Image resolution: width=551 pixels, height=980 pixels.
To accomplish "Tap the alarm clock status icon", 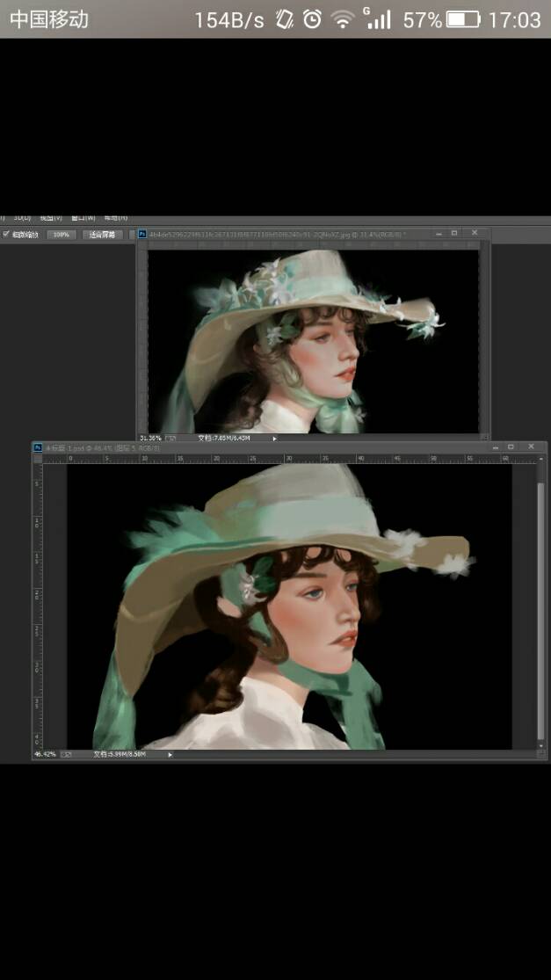I will point(312,19).
